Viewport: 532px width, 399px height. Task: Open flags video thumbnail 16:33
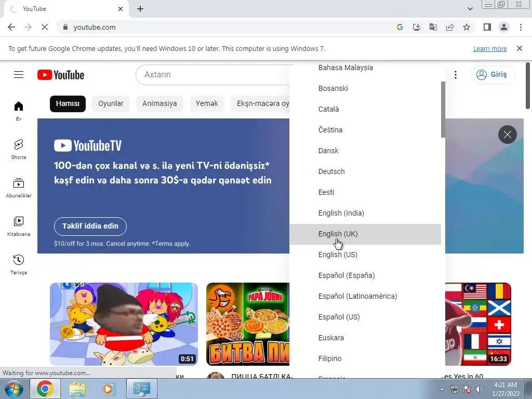tap(478, 324)
